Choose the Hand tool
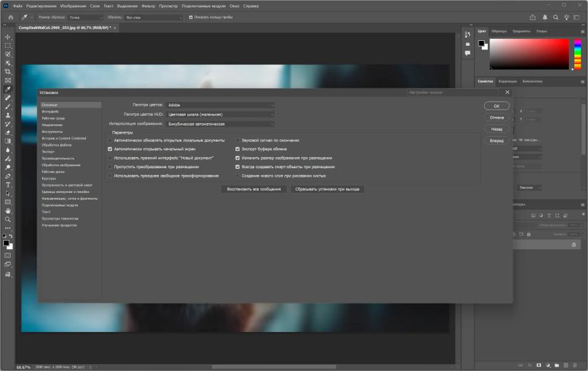Image resolution: width=588 pixels, height=371 pixels. (x=8, y=210)
